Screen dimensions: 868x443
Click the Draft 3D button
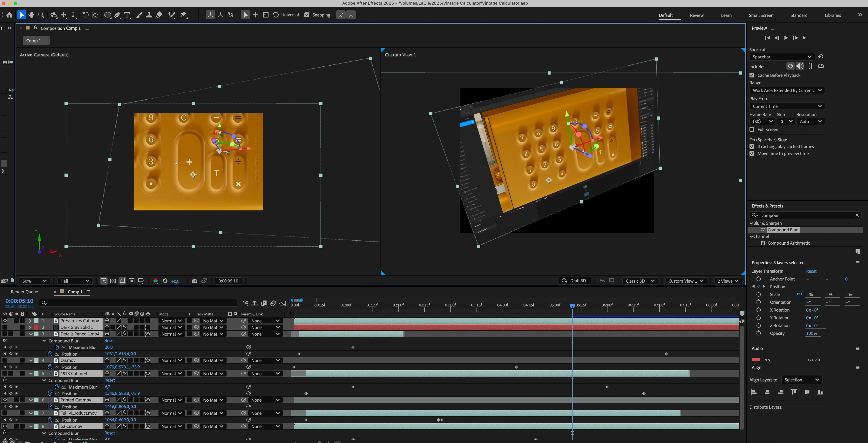pos(574,281)
